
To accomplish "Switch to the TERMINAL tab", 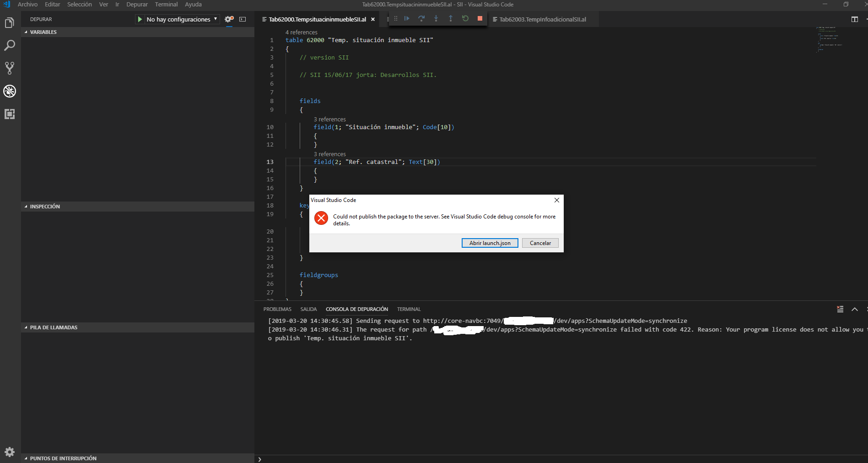I will (x=408, y=309).
